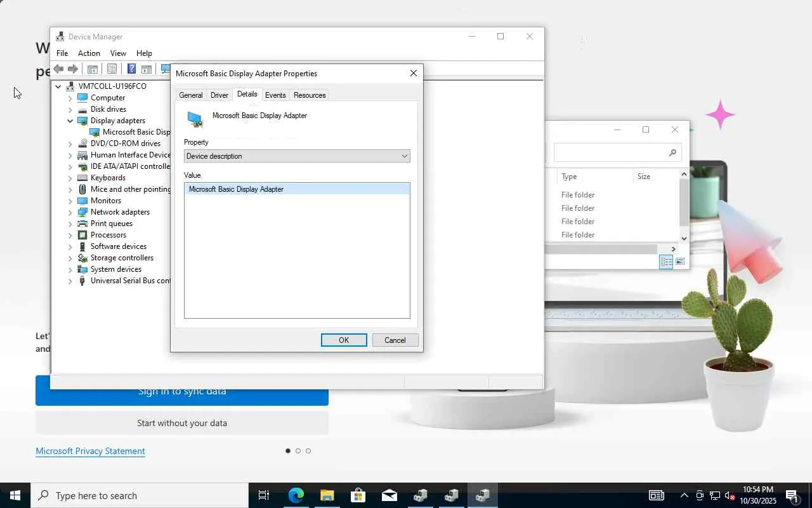Show hidden icons in the system tray
The image size is (812, 508).
tap(684, 495)
